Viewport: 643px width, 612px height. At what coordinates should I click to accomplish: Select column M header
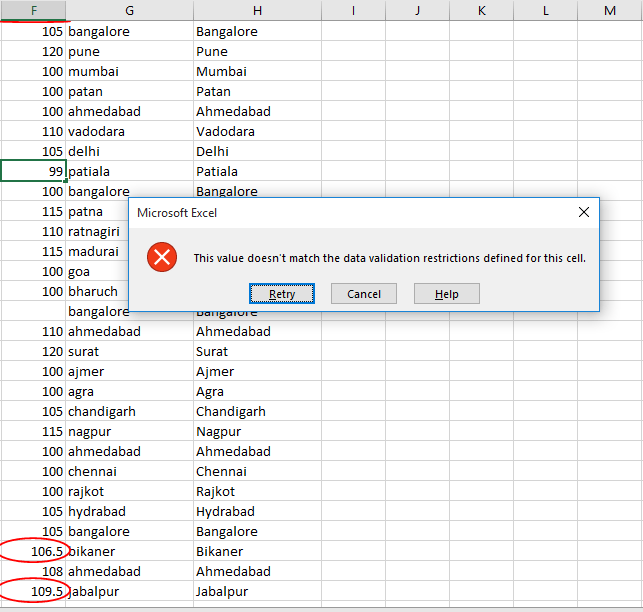tap(610, 10)
